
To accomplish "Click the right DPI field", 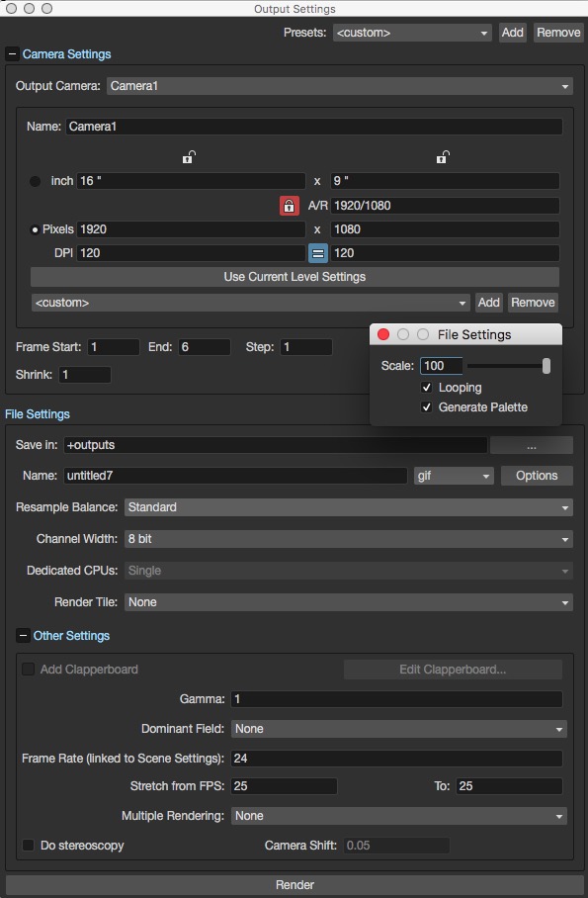I will coord(445,253).
